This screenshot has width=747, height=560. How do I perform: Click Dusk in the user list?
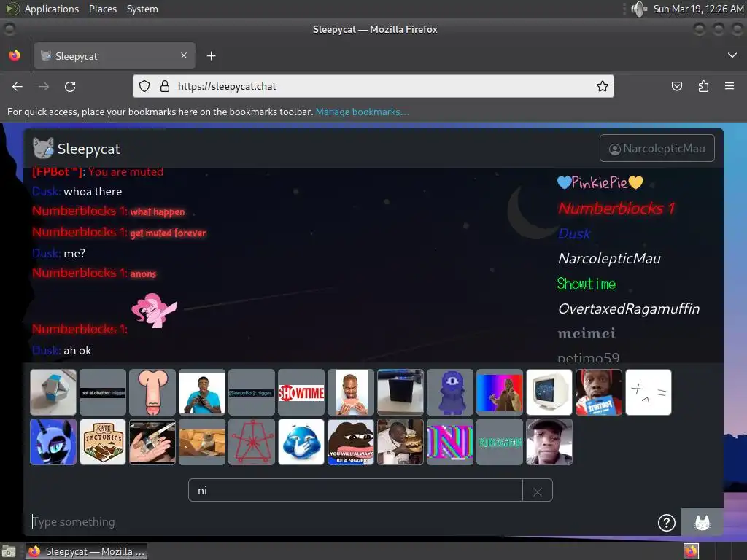point(574,233)
